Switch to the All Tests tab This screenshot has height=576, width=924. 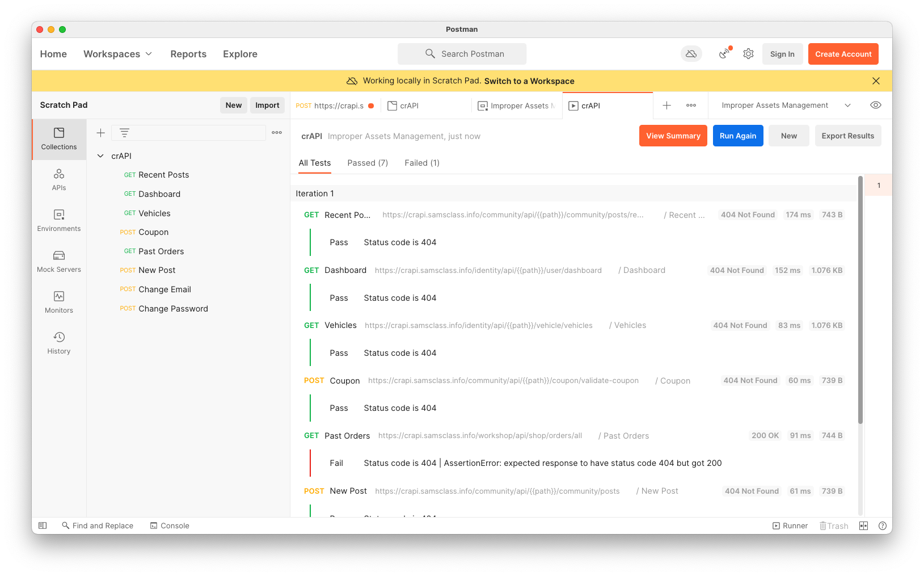click(x=315, y=163)
